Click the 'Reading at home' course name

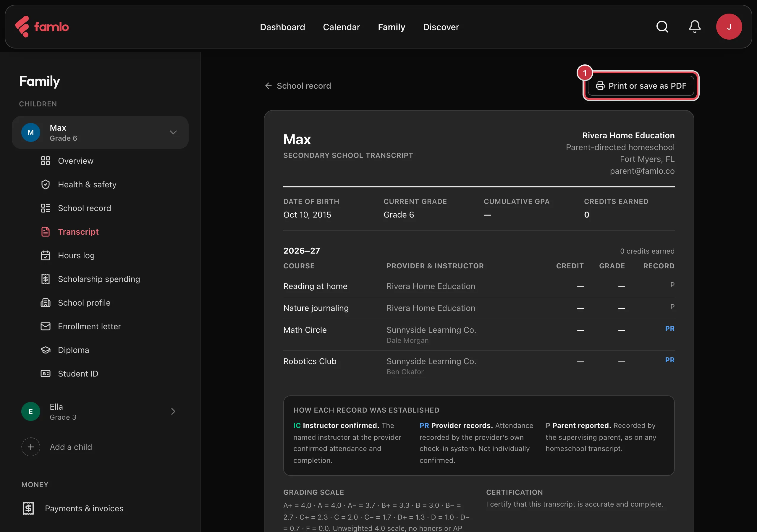pyautogui.click(x=315, y=286)
